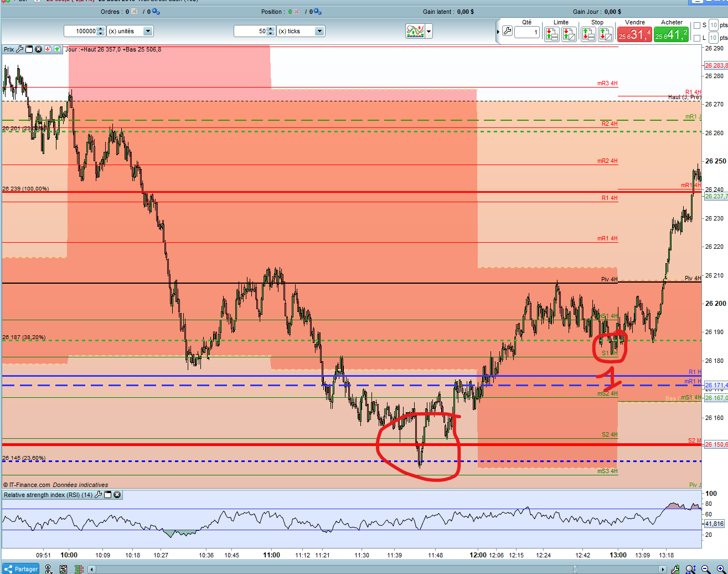Increase the 100000 units value
This screenshot has width=728, height=574.
click(x=101, y=29)
